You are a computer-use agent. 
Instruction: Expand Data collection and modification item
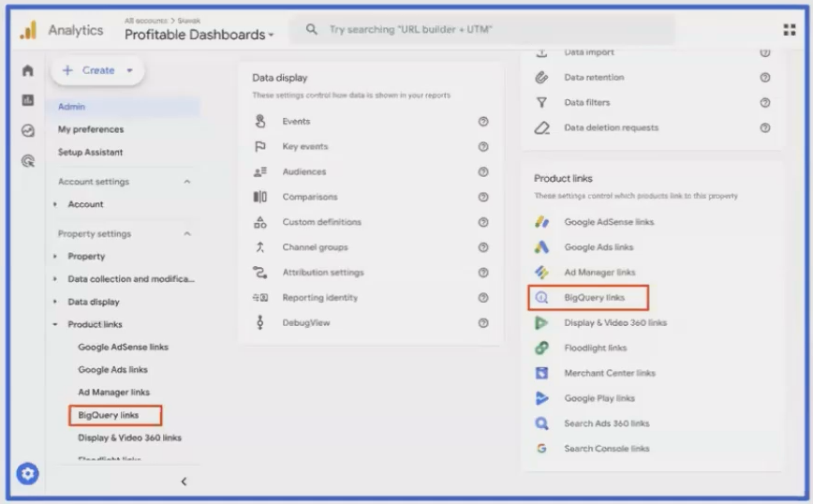click(55, 279)
